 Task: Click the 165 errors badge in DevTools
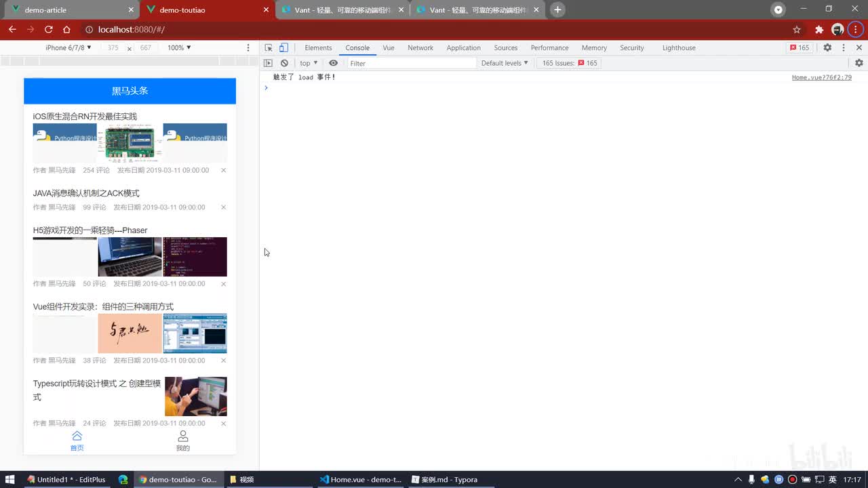800,47
